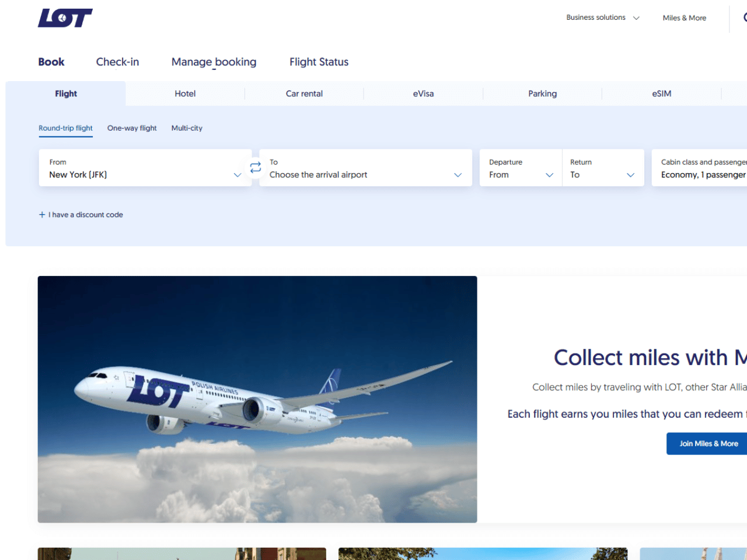747x560 pixels.
Task: Click the LOT airline logo
Action: coord(65,18)
